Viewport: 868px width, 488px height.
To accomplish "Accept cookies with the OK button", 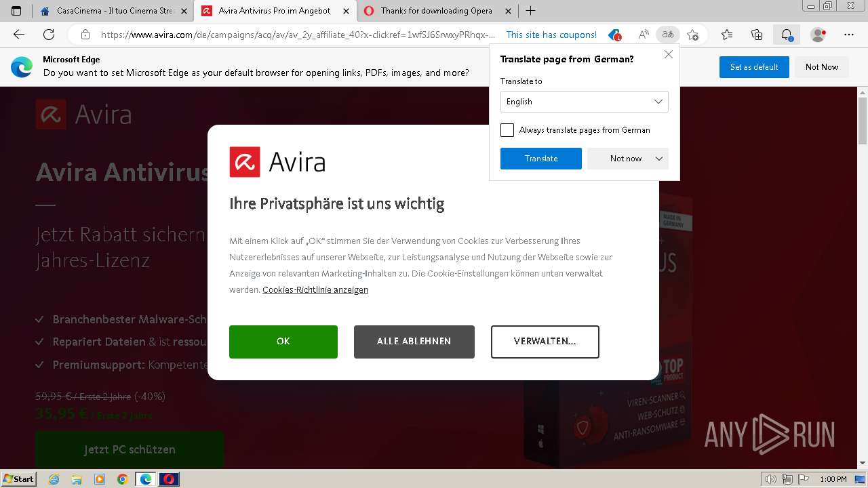I will coord(283,342).
